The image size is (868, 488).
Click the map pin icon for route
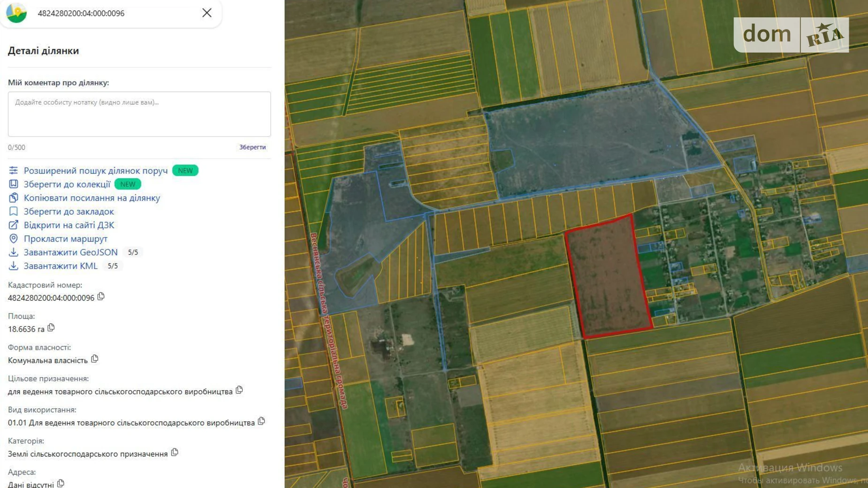[14, 238]
